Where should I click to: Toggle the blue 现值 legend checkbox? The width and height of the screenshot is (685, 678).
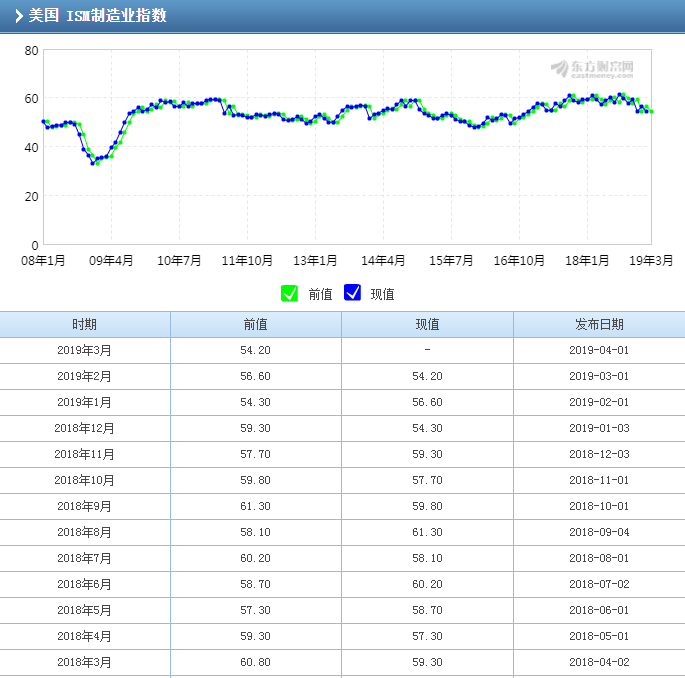352,293
